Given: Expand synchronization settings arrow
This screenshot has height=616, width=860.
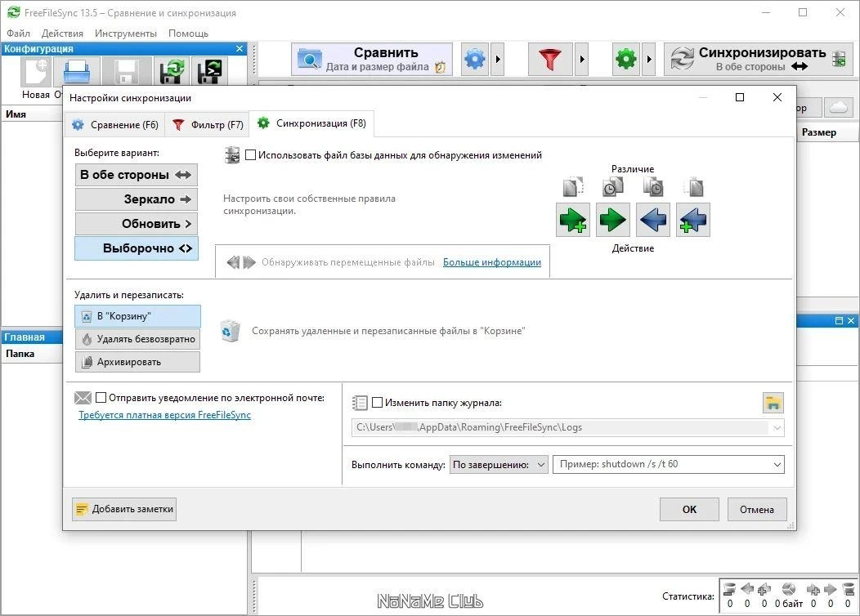Looking at the screenshot, I should pos(649,59).
